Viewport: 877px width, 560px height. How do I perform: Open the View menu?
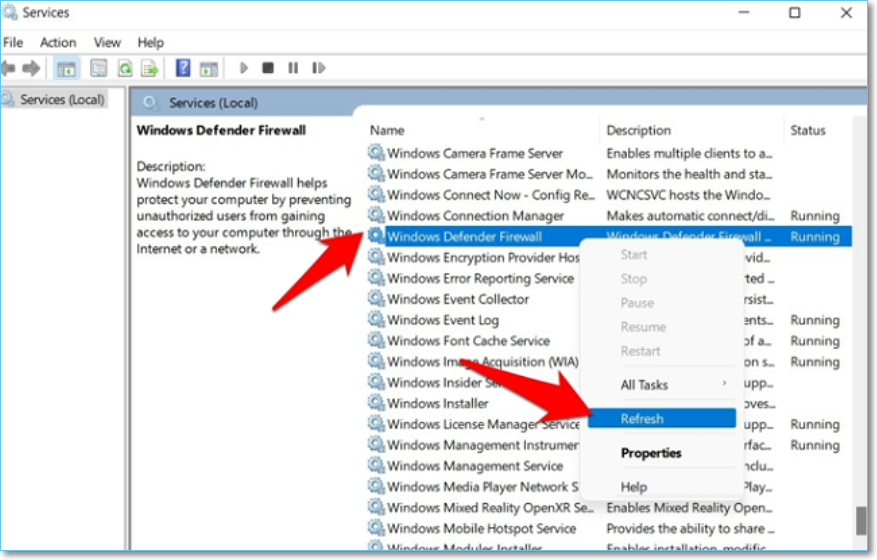107,42
